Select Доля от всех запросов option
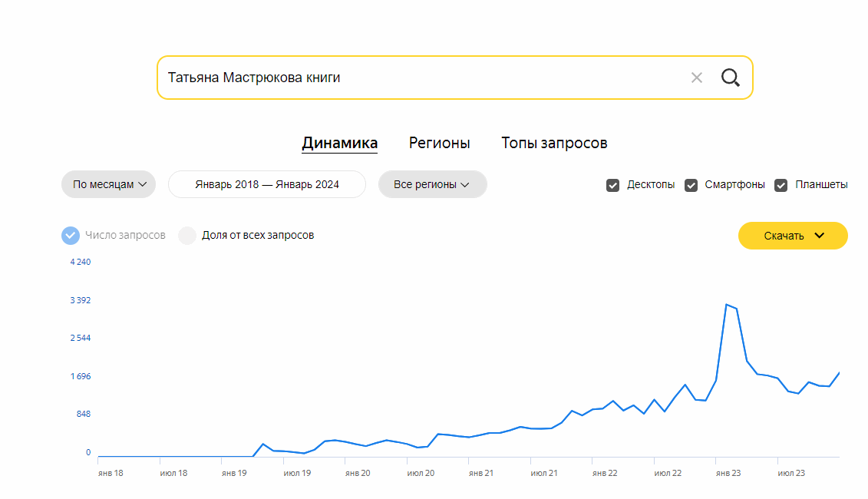Viewport: 868px width, 499px height. click(188, 235)
